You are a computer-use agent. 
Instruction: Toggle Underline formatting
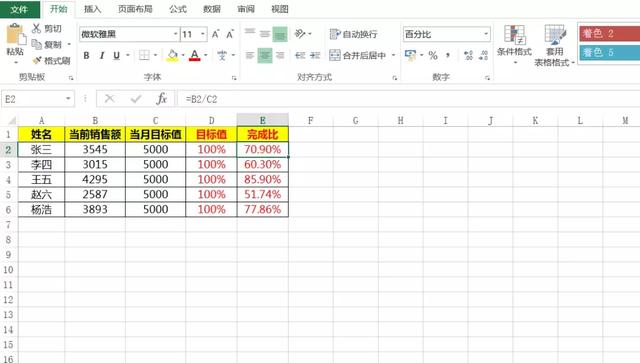[117, 55]
